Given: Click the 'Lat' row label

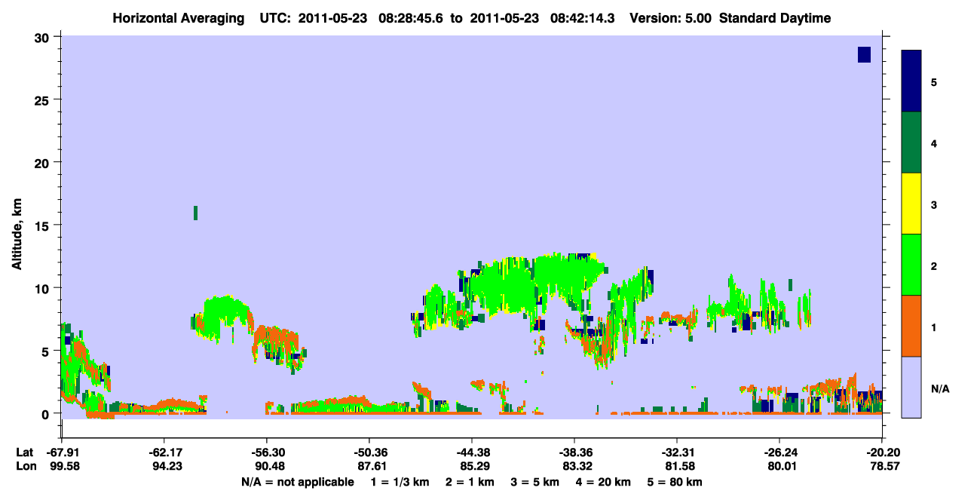Looking at the screenshot, I should point(23,452).
